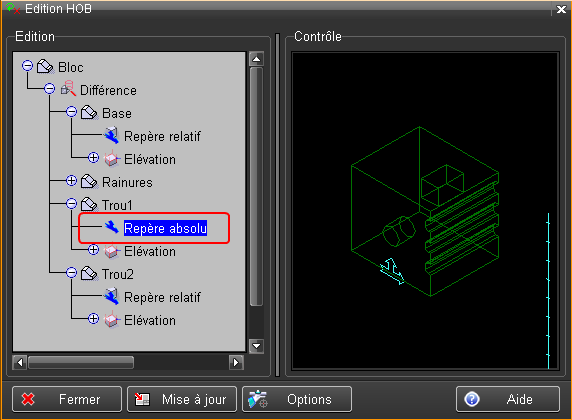This screenshot has width=572, height=420.
Task: Expand Elévation under Trou2
Action: [x=93, y=319]
